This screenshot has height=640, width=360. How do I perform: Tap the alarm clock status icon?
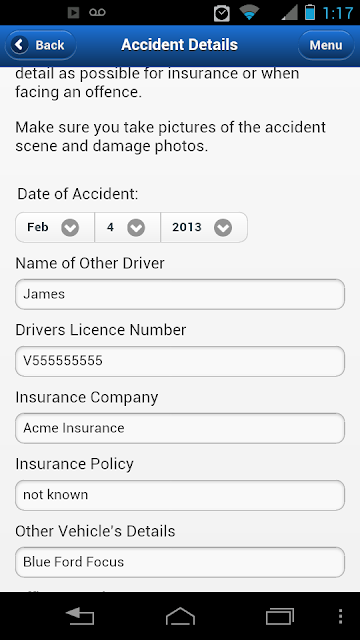click(x=222, y=13)
